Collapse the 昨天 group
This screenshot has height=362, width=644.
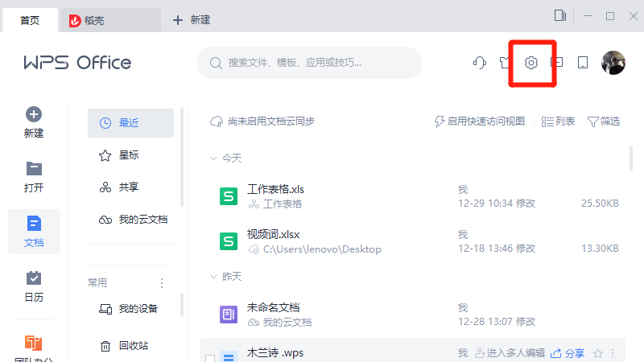214,276
